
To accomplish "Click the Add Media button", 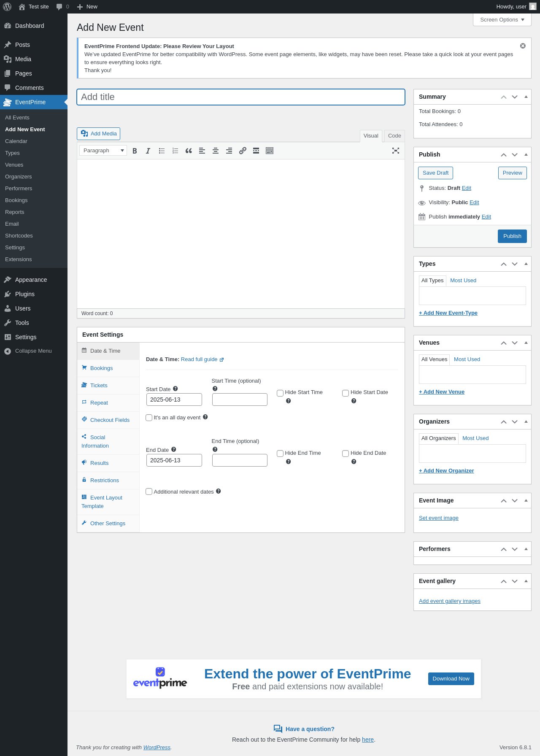I will coord(98,134).
